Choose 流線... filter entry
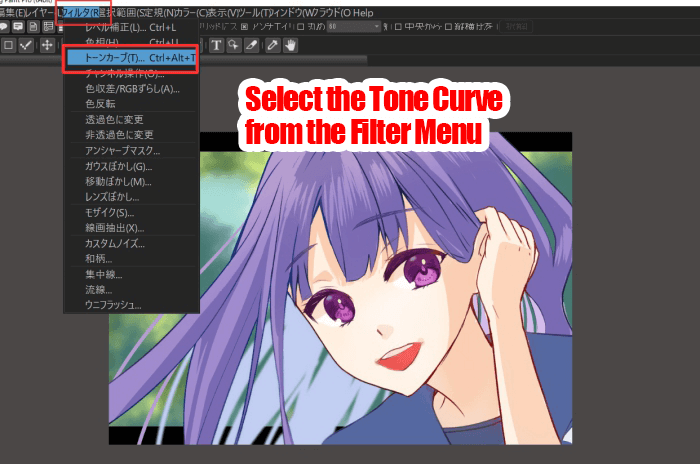 click(132, 290)
